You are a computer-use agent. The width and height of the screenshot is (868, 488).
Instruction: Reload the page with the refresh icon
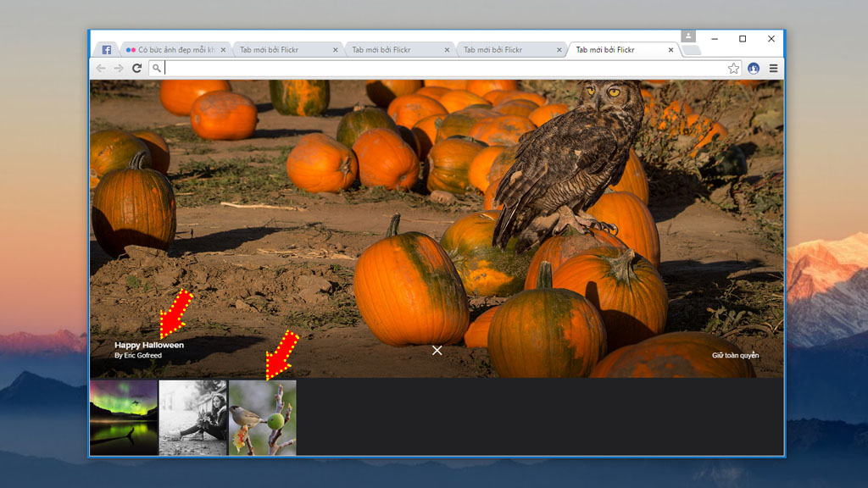pos(136,68)
